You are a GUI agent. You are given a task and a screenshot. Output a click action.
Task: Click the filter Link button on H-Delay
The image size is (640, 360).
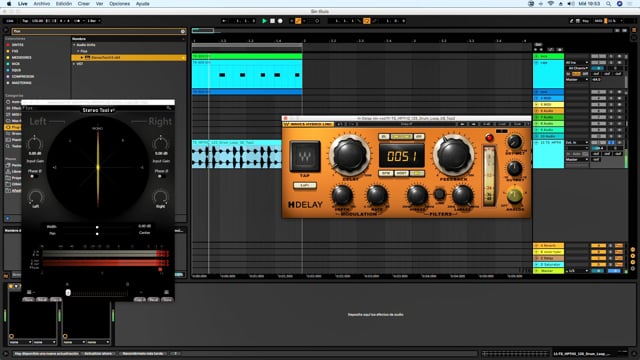click(440, 194)
